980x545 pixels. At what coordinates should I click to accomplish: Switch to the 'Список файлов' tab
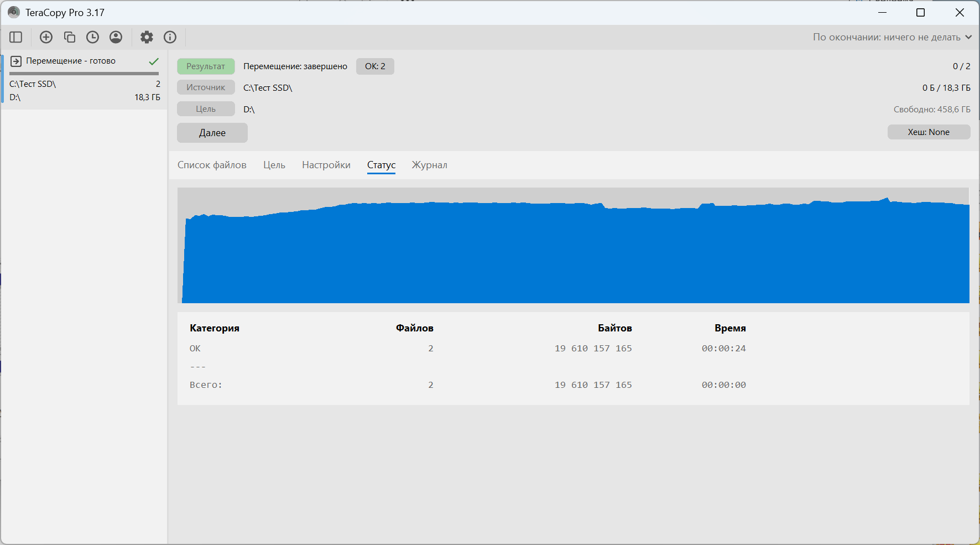pyautogui.click(x=212, y=165)
